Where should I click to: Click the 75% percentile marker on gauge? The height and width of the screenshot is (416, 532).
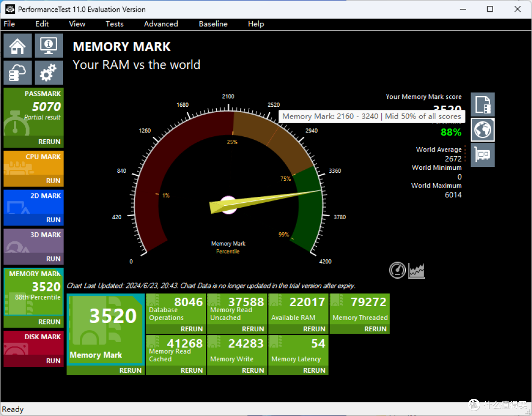pyautogui.click(x=285, y=178)
